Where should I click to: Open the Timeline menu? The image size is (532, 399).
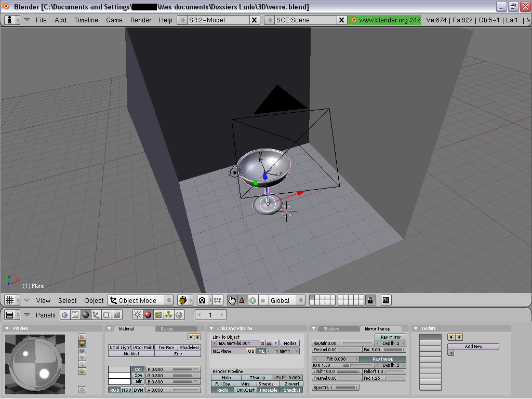pyautogui.click(x=86, y=20)
